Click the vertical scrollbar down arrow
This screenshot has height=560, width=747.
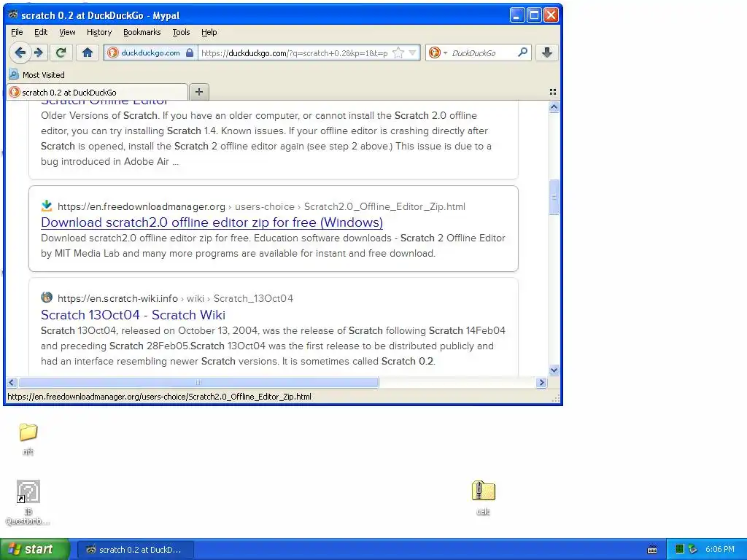point(554,370)
